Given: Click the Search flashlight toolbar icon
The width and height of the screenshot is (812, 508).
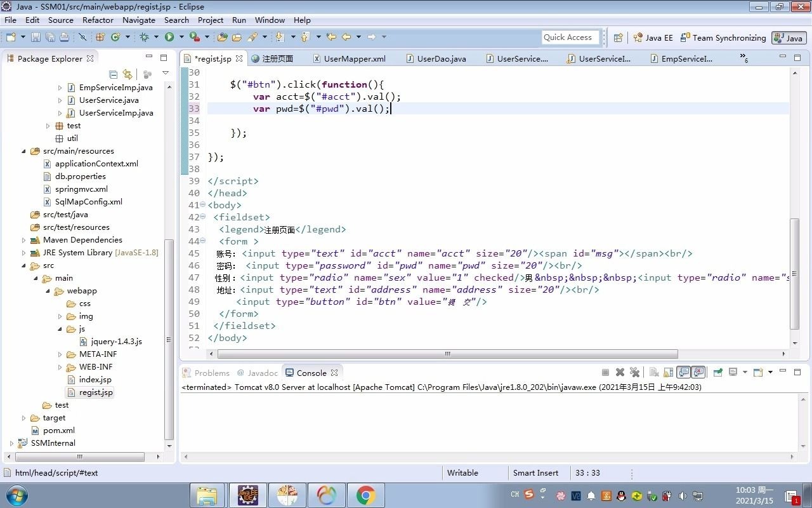Looking at the screenshot, I should click(252, 37).
